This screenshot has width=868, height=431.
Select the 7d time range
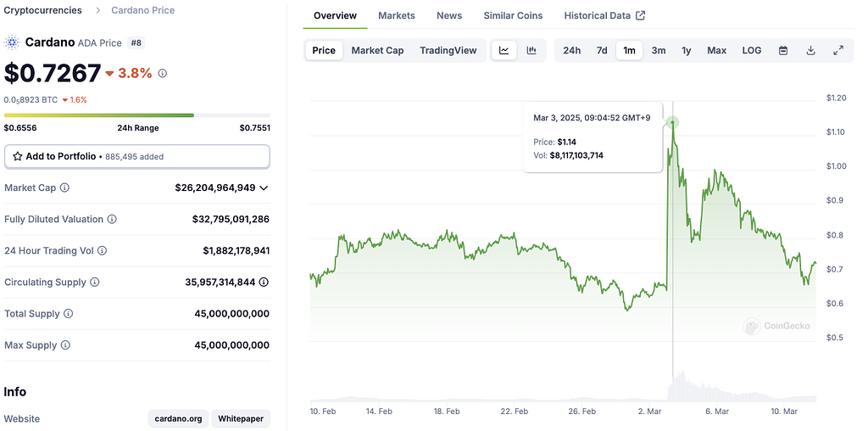(x=601, y=50)
